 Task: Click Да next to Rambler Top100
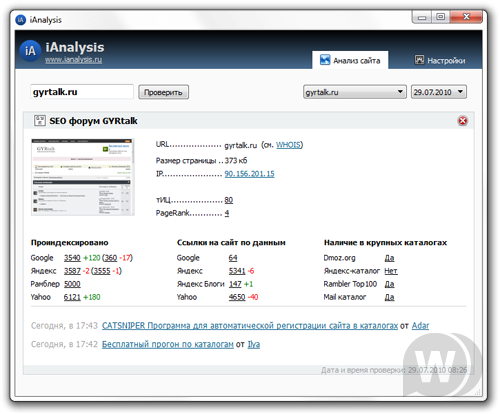click(389, 284)
